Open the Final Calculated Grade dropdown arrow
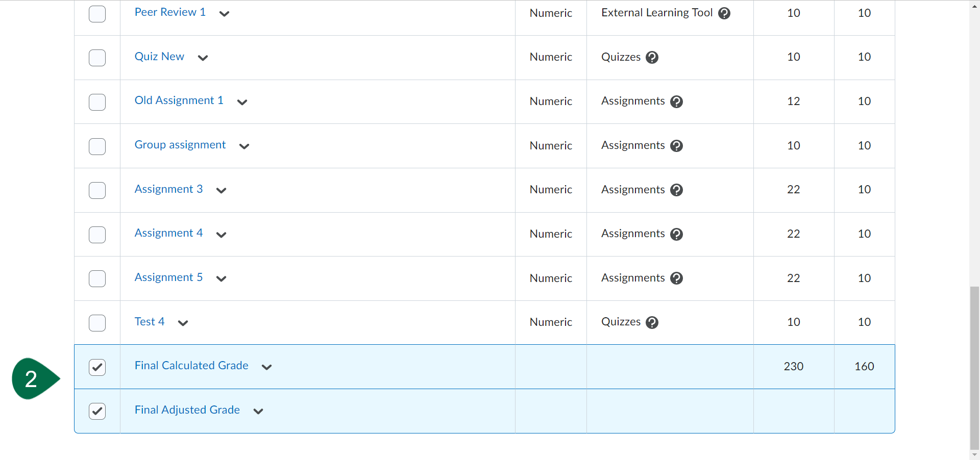Image resolution: width=980 pixels, height=460 pixels. click(x=266, y=367)
